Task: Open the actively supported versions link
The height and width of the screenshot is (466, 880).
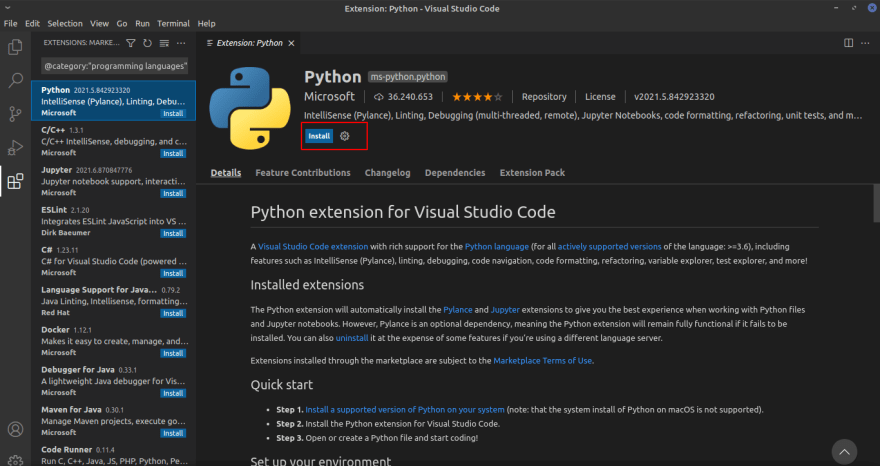Action: pos(609,246)
